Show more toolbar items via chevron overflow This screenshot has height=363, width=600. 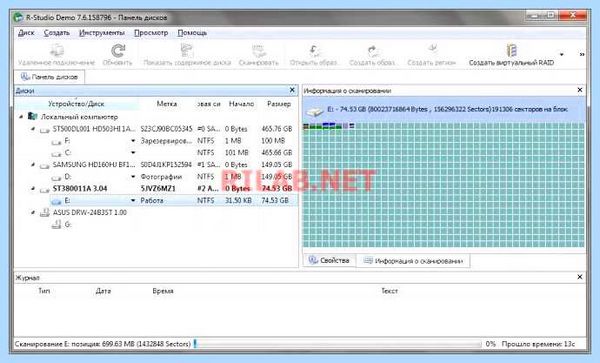coord(582,54)
